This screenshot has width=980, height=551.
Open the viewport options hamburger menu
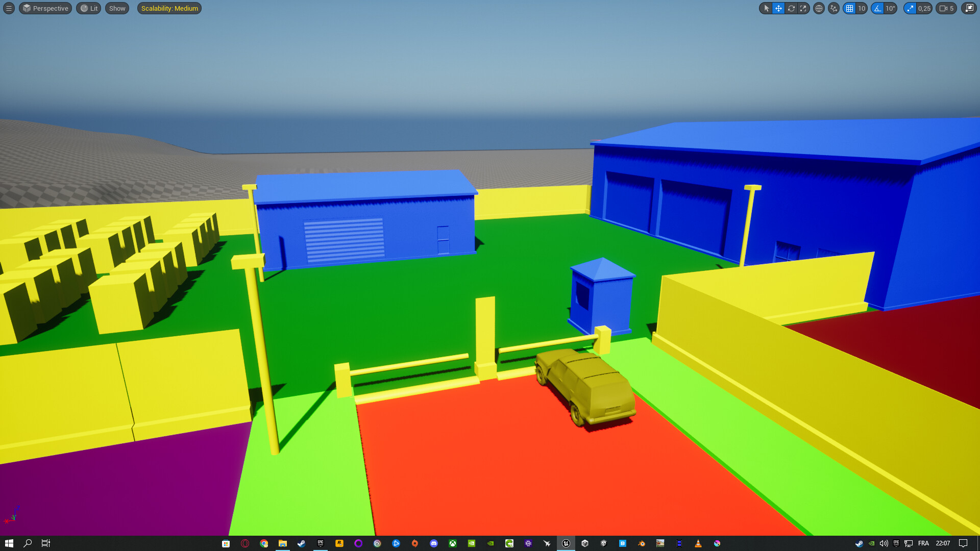(9, 8)
